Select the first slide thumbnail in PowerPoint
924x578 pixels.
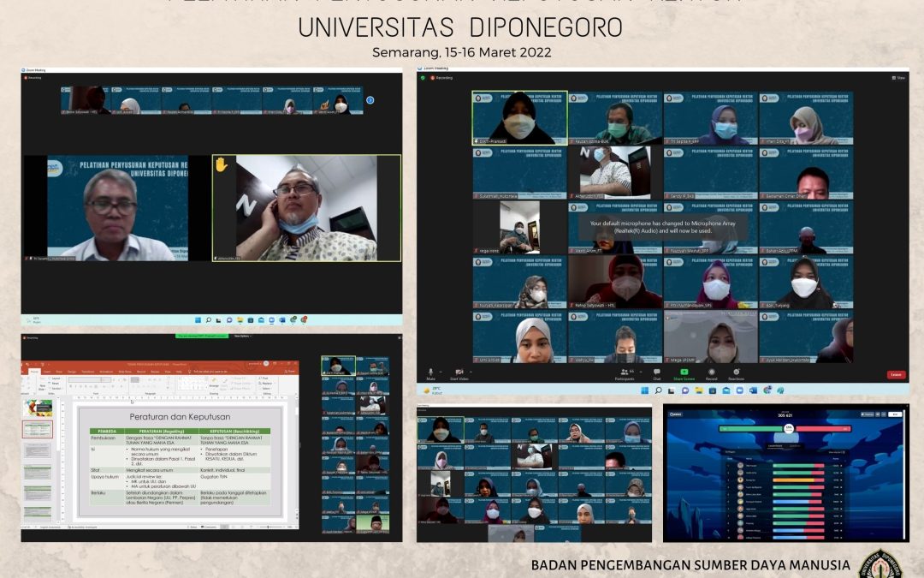click(38, 408)
